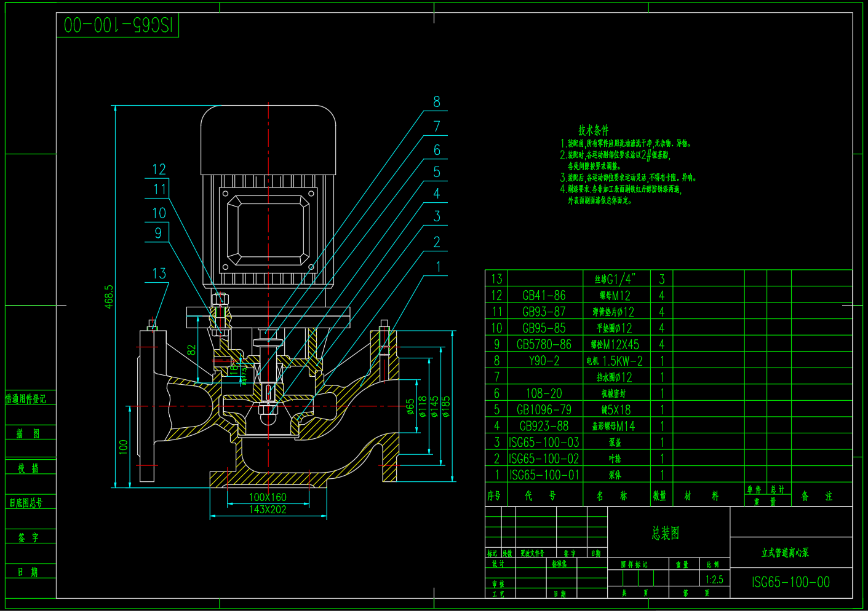Click balloon callout 13 above the flange
Image resolution: width=868 pixels, height=611 pixels.
tap(159, 272)
